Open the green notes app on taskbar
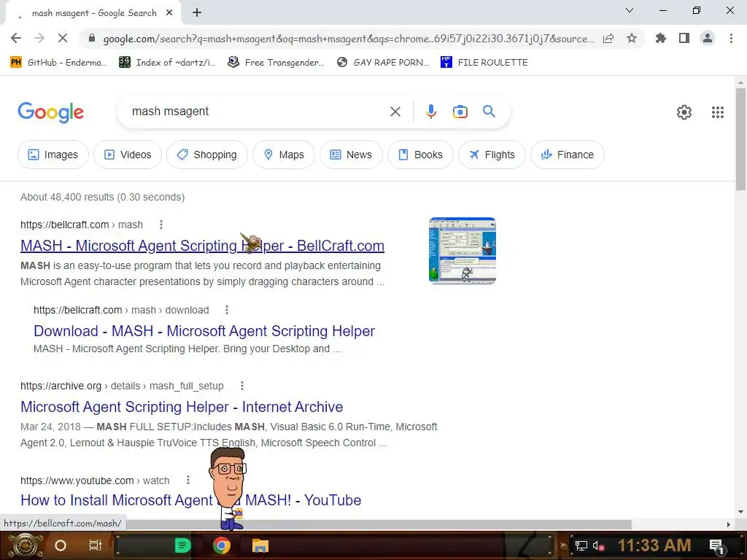This screenshot has height=560, width=747. click(182, 545)
